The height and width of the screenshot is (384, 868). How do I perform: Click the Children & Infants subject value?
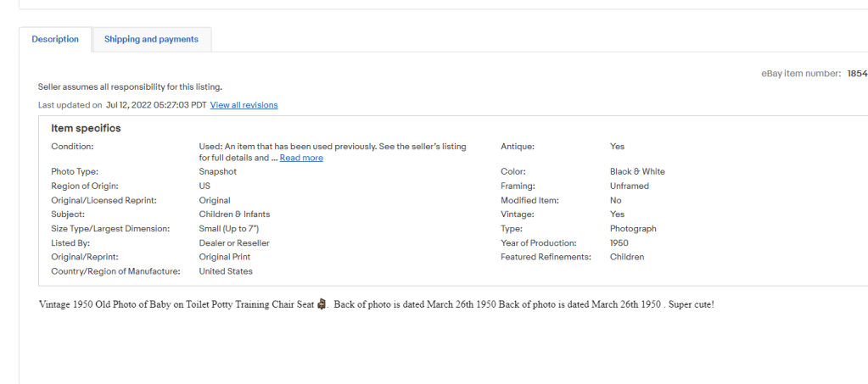click(234, 214)
